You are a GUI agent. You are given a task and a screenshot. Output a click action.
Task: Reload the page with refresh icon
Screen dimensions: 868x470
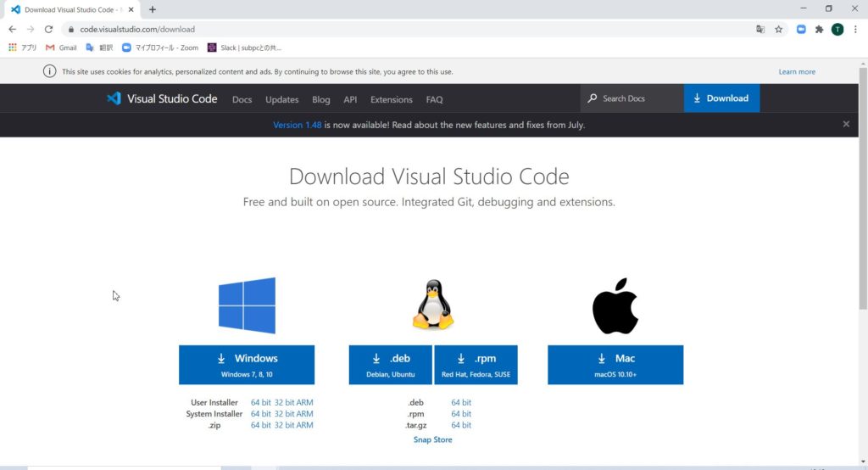point(48,30)
